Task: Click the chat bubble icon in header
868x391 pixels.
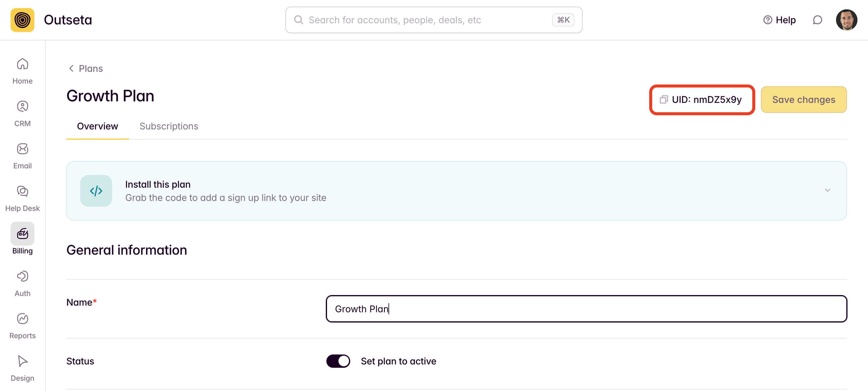Action: click(817, 20)
